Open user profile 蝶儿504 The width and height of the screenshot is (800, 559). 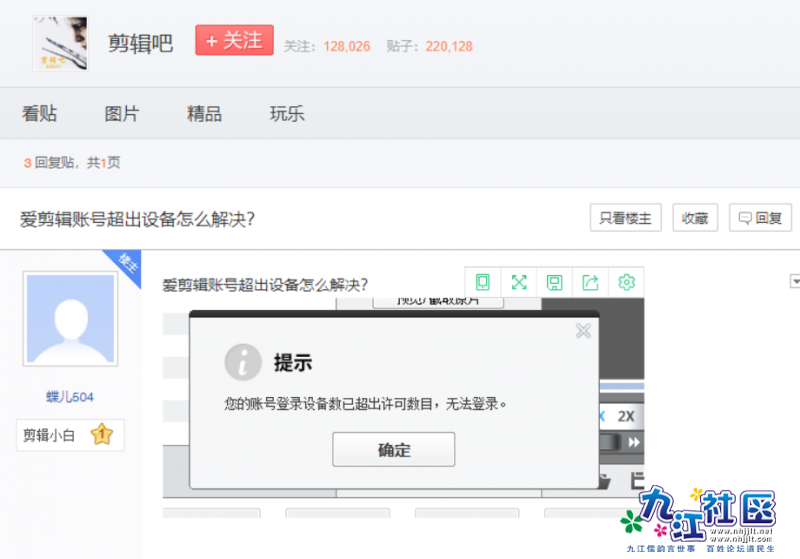click(70, 397)
